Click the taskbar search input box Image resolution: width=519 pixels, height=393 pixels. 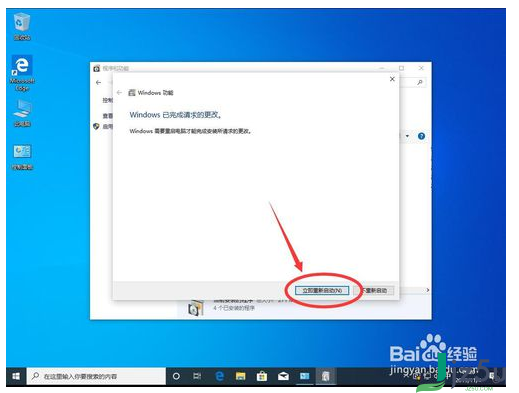click(96, 376)
